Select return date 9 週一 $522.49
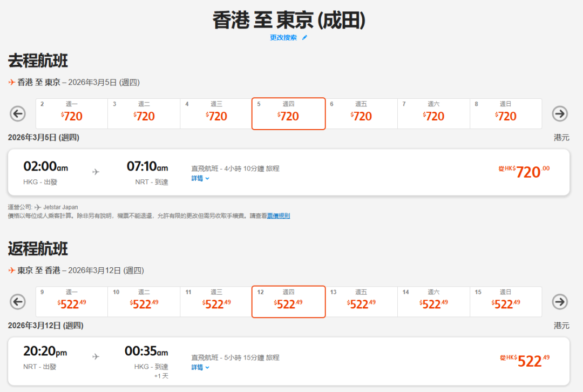 [x=72, y=302]
